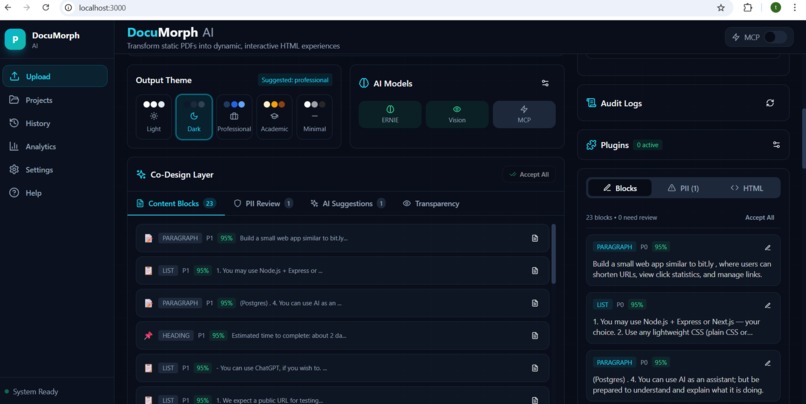
Task: Select '- You can use ChatGPT, if you wish to...' block
Action: 342,368
